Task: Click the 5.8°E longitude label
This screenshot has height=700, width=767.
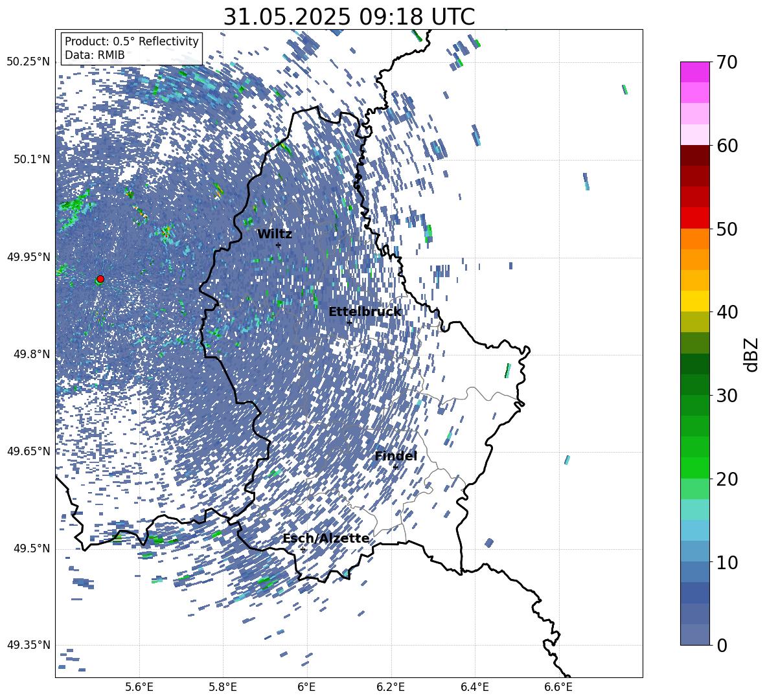Action: coord(223,687)
